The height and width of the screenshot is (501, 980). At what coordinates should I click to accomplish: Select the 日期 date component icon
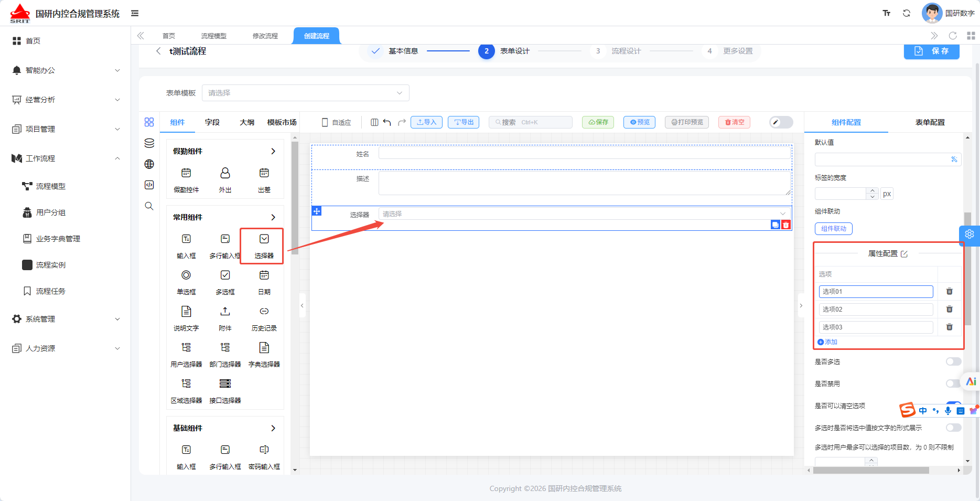tap(264, 275)
